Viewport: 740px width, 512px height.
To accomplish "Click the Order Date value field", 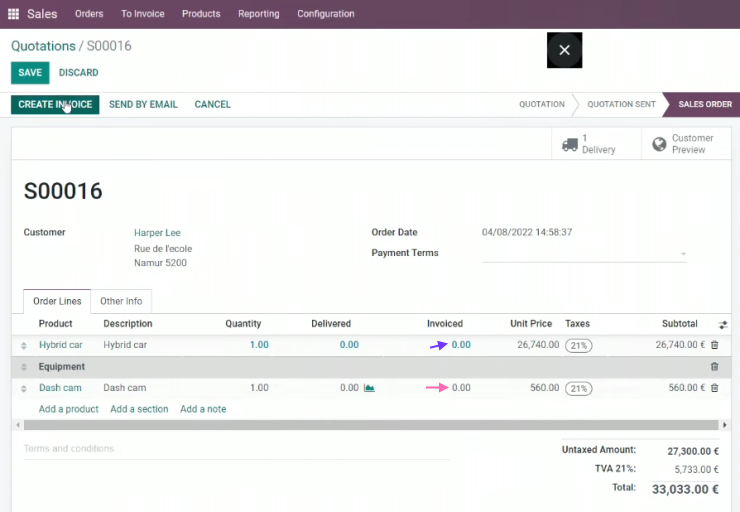I will (x=527, y=232).
